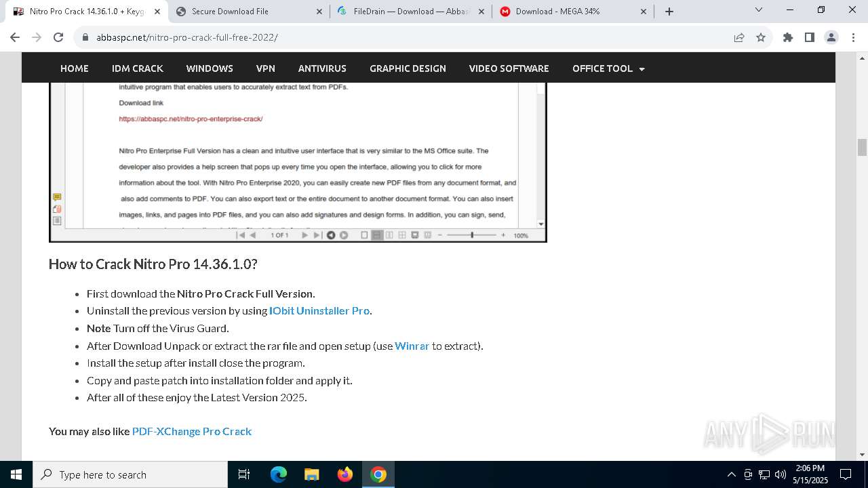
Task: Click the address bar URL field
Action: 407,37
